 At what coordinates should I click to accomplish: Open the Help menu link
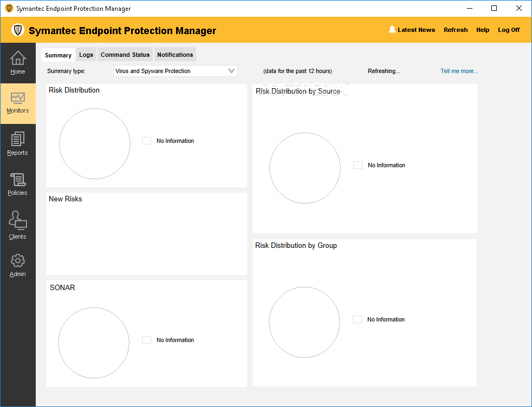tap(483, 30)
